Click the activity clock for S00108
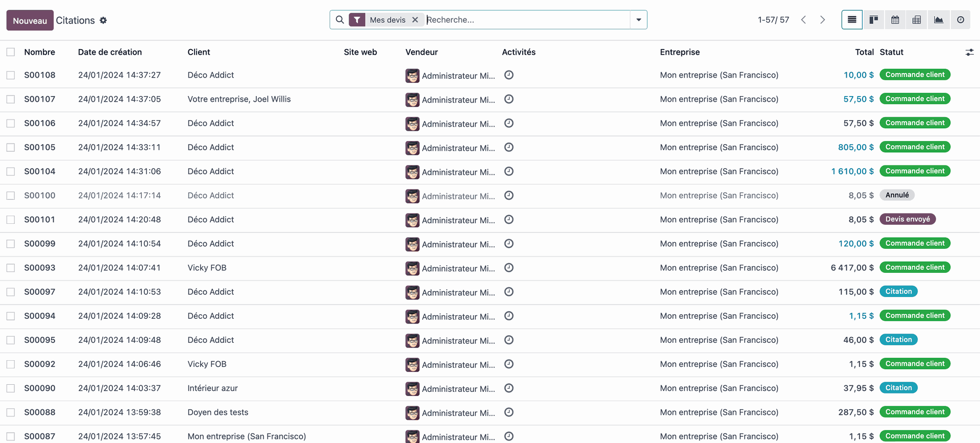980x443 pixels. point(509,75)
